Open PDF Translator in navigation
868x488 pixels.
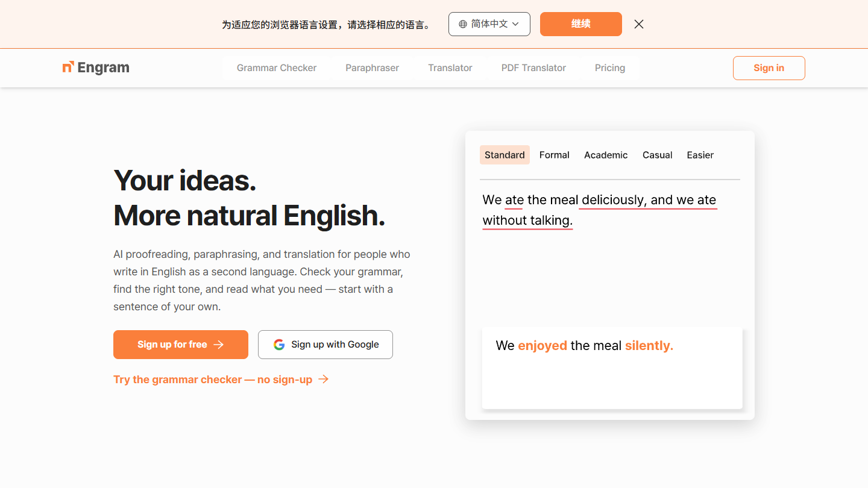click(x=533, y=68)
